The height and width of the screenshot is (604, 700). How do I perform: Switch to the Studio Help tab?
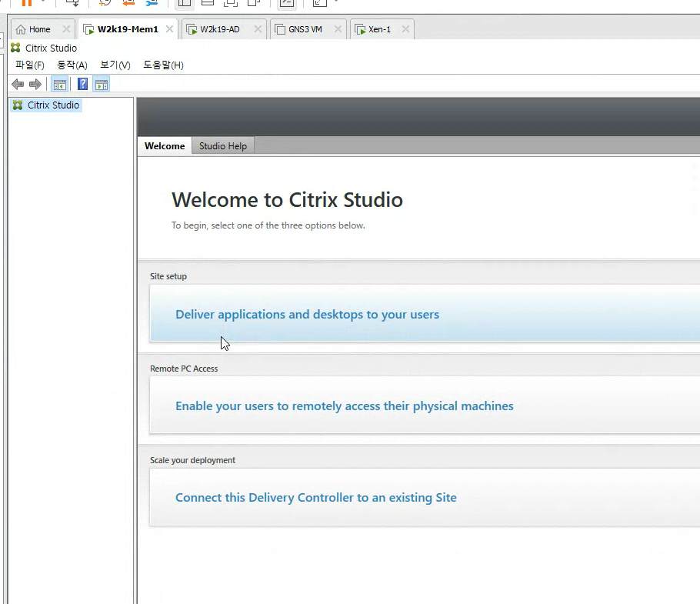click(x=223, y=146)
